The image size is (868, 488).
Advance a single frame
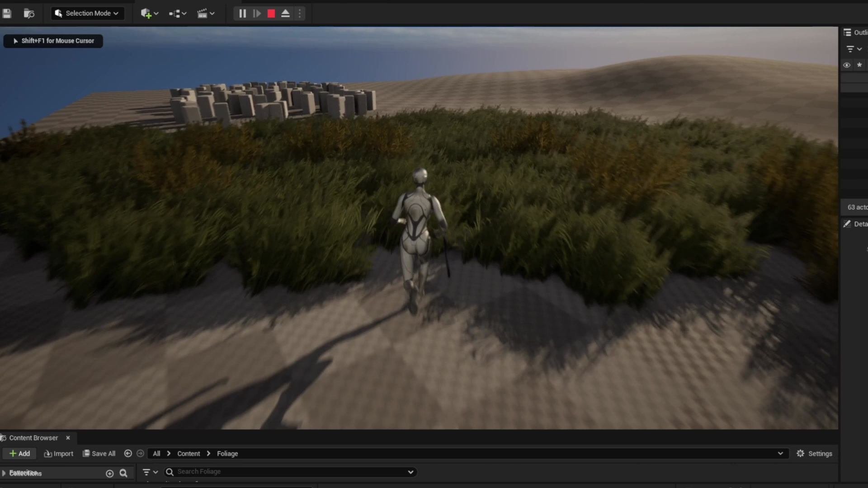(x=257, y=14)
